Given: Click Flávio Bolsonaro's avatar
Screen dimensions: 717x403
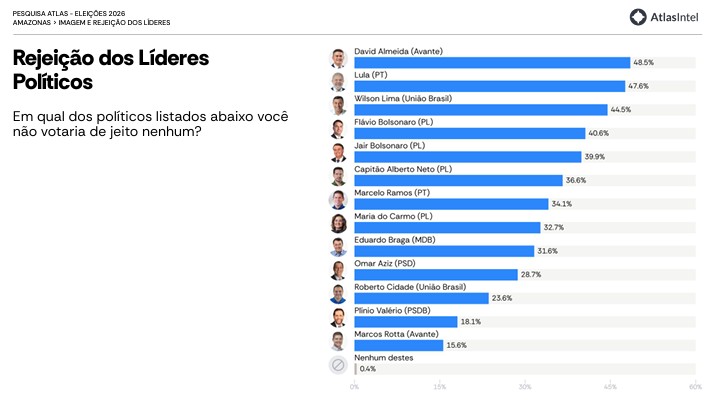Looking at the screenshot, I should 338,129.
